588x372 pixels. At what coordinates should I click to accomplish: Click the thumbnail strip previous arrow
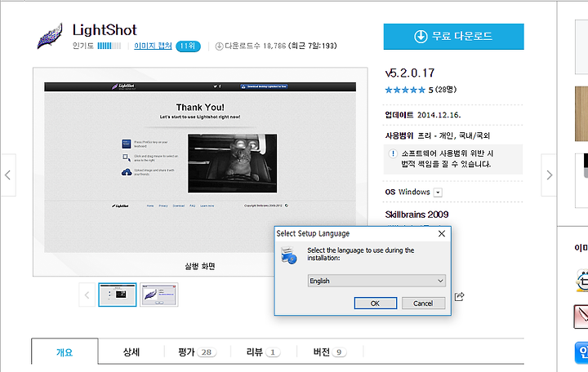tap(87, 294)
